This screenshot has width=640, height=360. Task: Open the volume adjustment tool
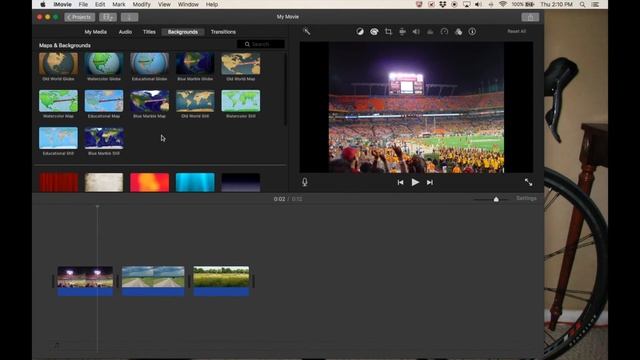point(416,31)
